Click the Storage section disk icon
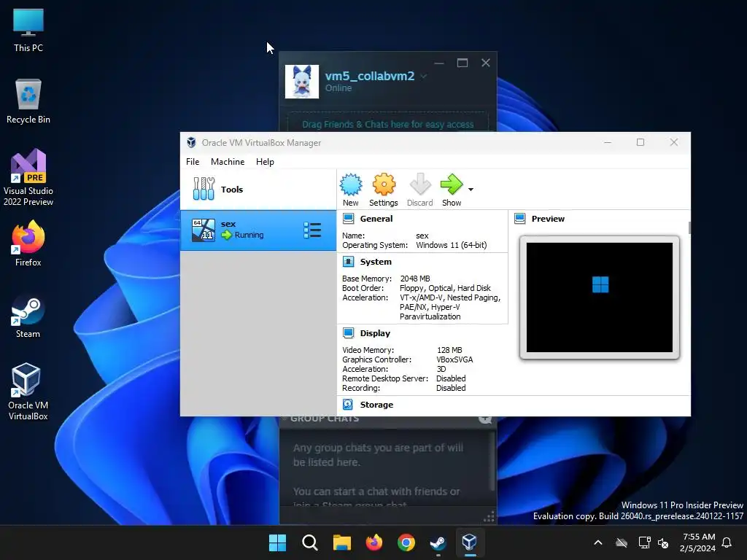 (x=348, y=404)
